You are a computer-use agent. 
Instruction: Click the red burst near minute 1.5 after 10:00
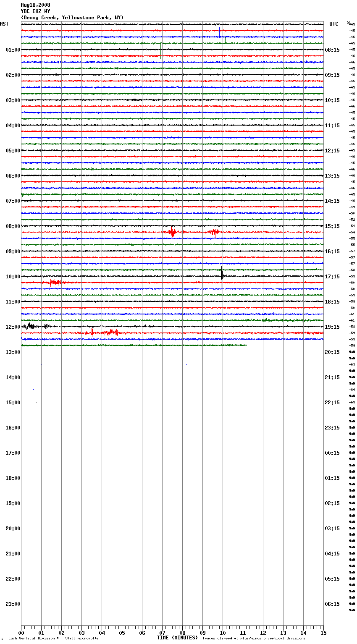(x=55, y=283)
